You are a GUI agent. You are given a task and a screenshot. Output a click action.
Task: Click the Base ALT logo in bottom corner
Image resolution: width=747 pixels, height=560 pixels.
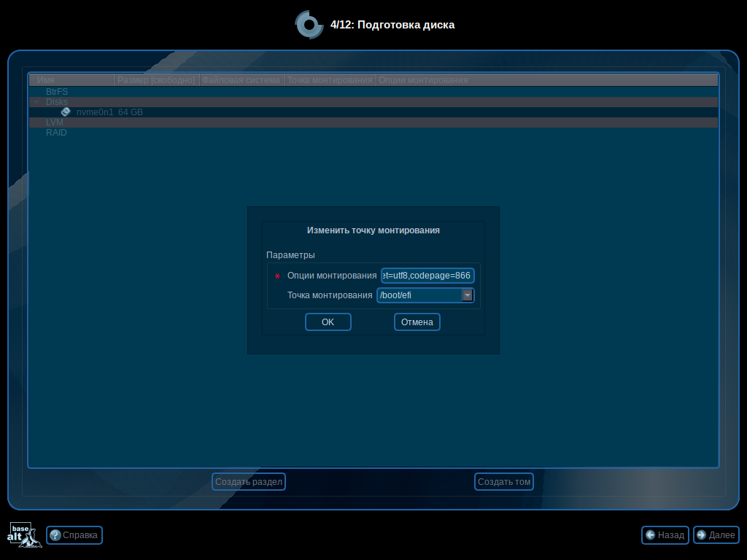[24, 534]
